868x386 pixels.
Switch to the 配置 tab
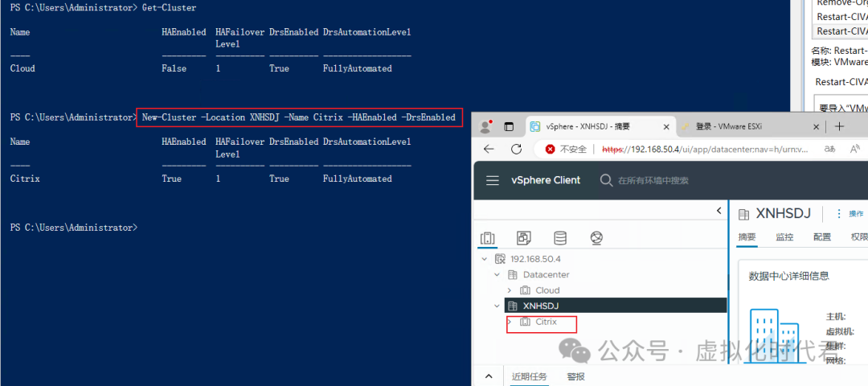(822, 237)
